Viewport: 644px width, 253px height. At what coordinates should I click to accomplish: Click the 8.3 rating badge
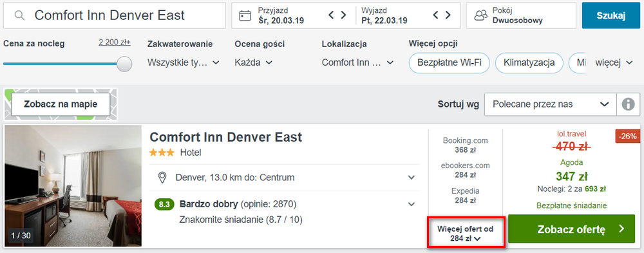coord(164,205)
